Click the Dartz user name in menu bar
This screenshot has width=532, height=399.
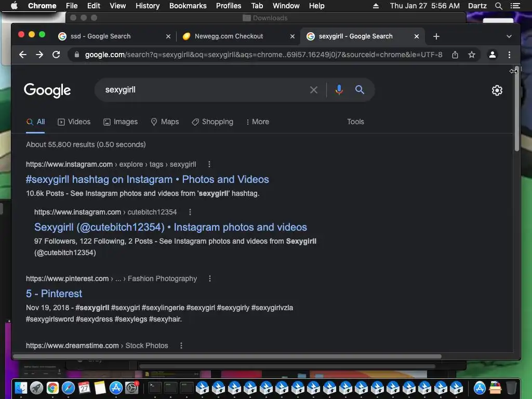477,6
